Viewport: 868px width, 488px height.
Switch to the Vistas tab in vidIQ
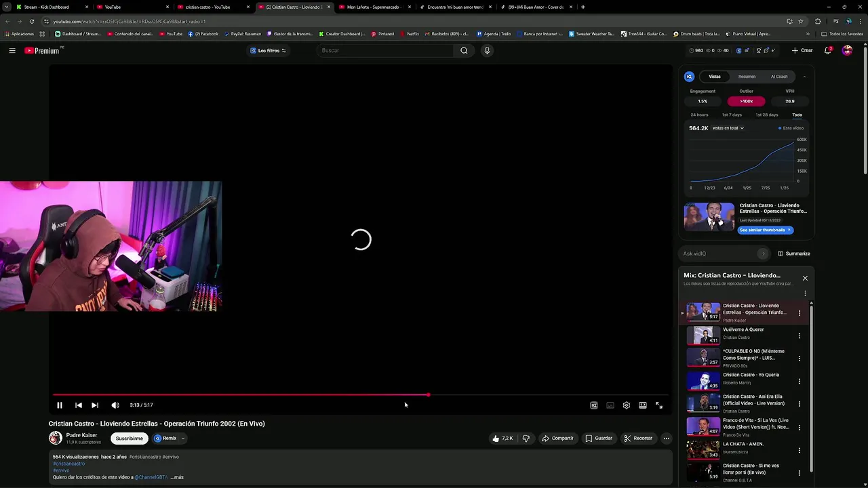click(x=715, y=77)
